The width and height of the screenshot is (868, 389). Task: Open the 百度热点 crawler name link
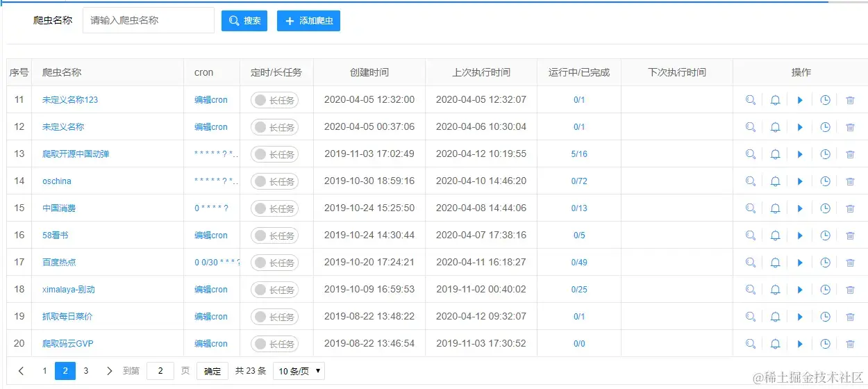click(x=59, y=263)
